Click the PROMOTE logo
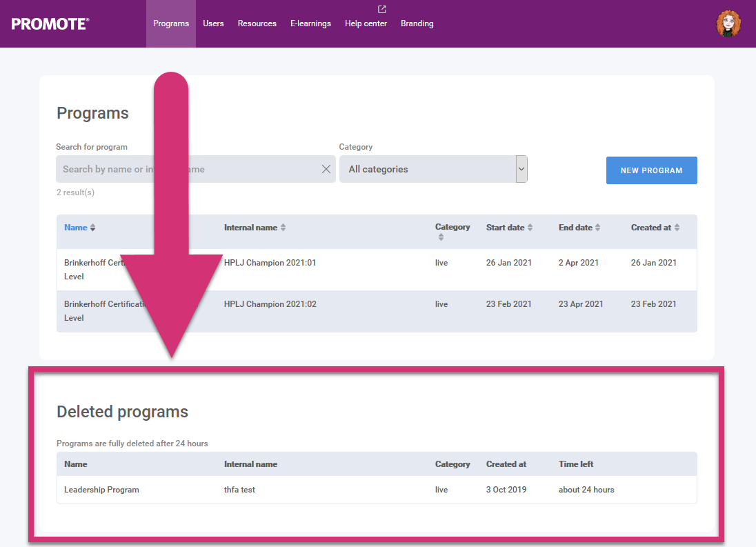 (50, 23)
